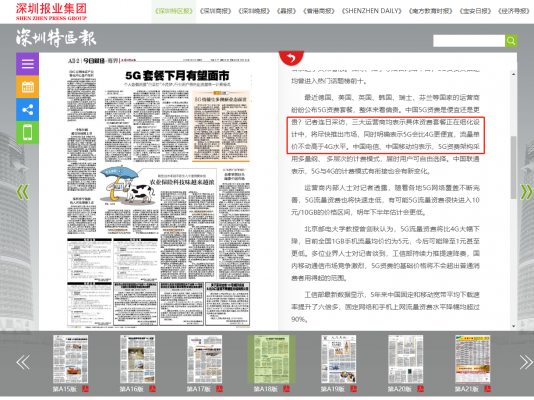The height and width of the screenshot is (400, 534).
Task: Click the cow cartoon illustration on page
Action: coord(128,186)
